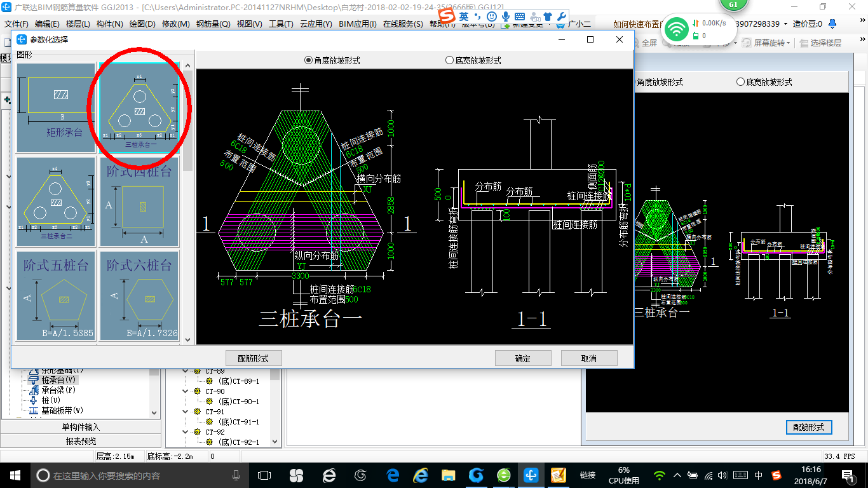The image size is (868, 488).
Task: Open Microsoft Edge from the taskbar
Action: pos(393,475)
